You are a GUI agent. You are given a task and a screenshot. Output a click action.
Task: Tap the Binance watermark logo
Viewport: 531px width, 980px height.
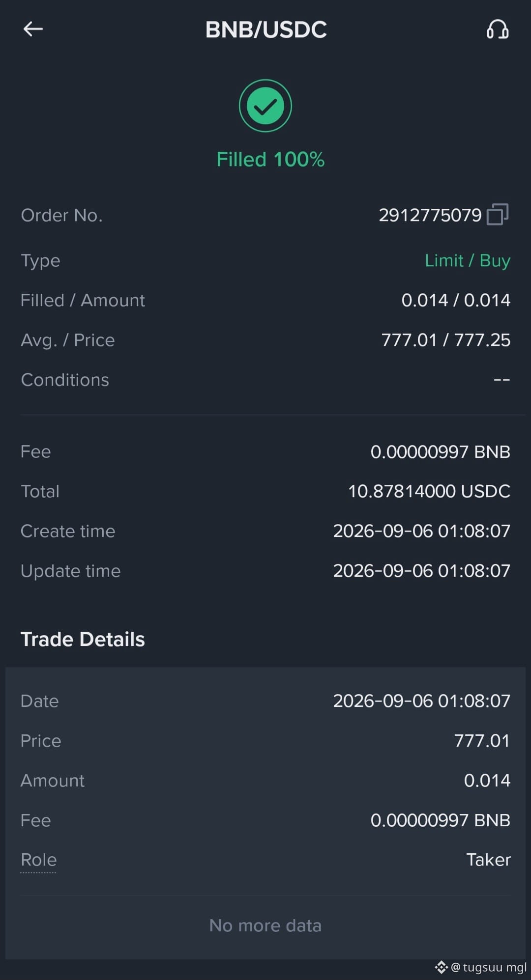click(441, 967)
